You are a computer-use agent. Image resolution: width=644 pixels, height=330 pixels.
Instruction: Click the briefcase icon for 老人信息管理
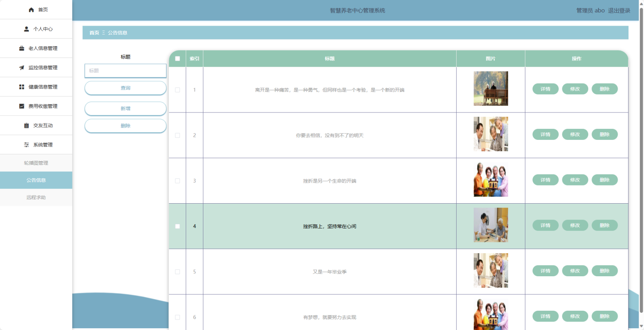point(22,48)
